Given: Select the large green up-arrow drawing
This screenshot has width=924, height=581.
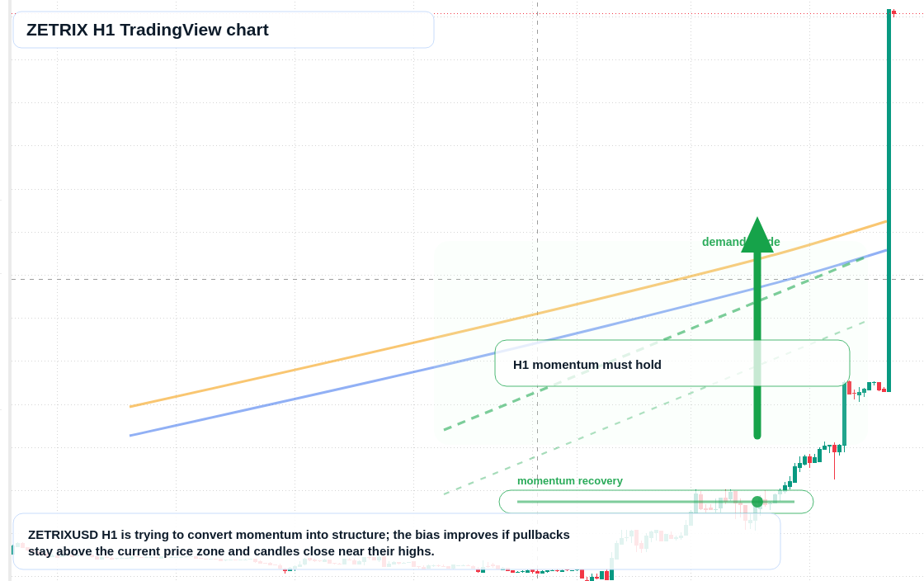Looking at the screenshot, I should click(757, 328).
